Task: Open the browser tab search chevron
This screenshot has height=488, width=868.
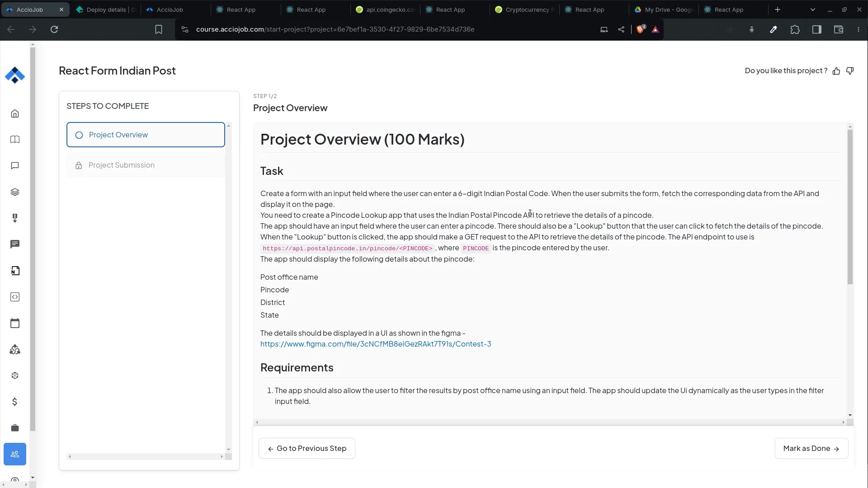Action: tap(813, 9)
